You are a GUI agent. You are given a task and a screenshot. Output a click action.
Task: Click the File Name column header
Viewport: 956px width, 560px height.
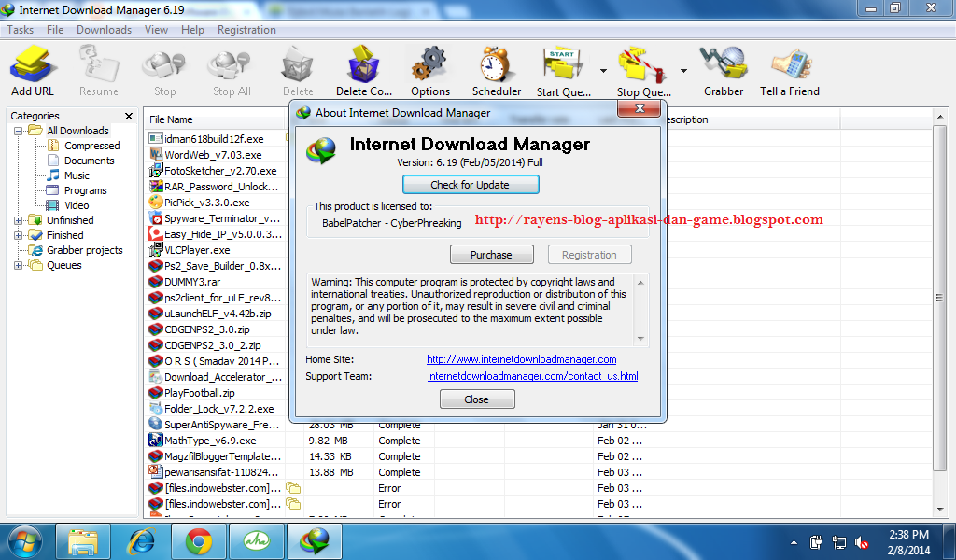coord(216,119)
